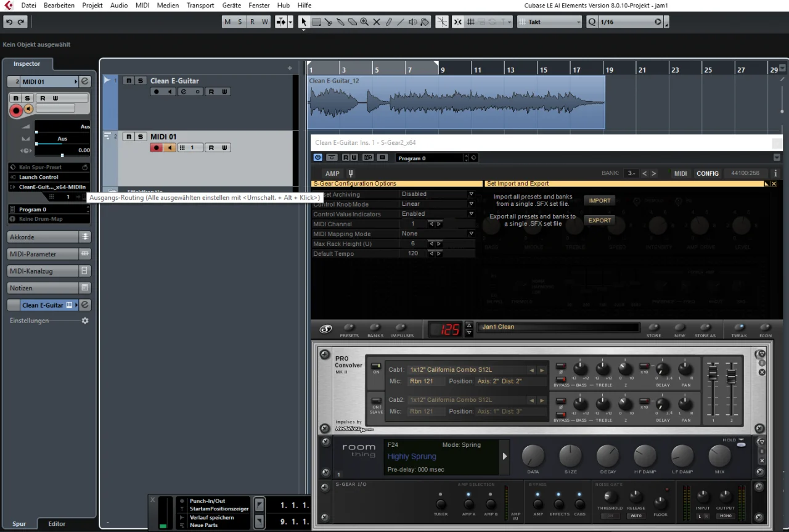Select the Range Selection tool

[x=316, y=22]
